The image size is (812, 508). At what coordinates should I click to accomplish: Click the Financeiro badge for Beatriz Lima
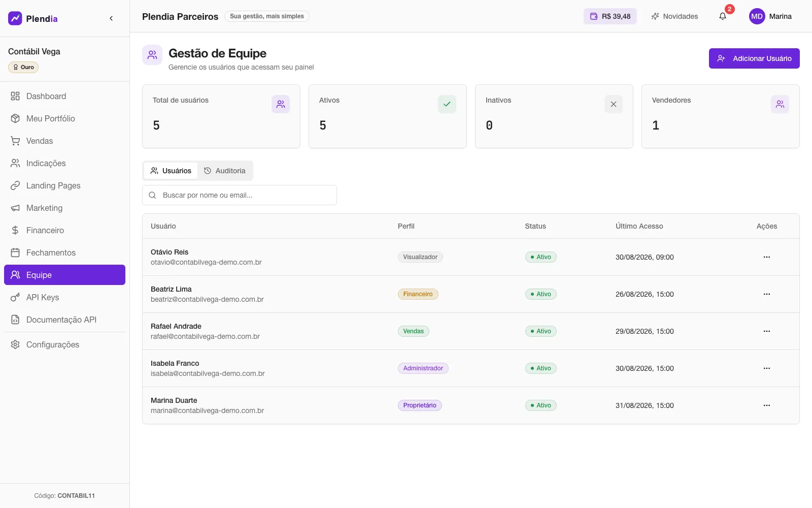click(x=418, y=294)
